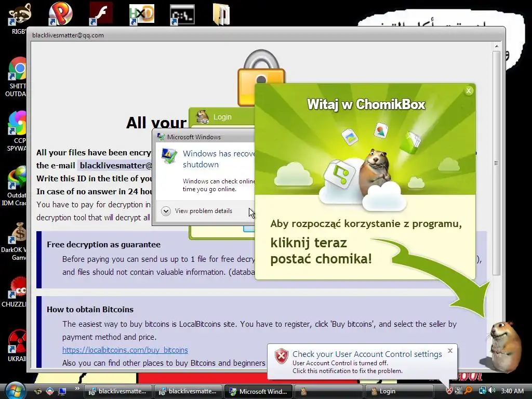Click the Microsoft Windows dialog title icon
This screenshot has width=532, height=399.
coord(161,137)
